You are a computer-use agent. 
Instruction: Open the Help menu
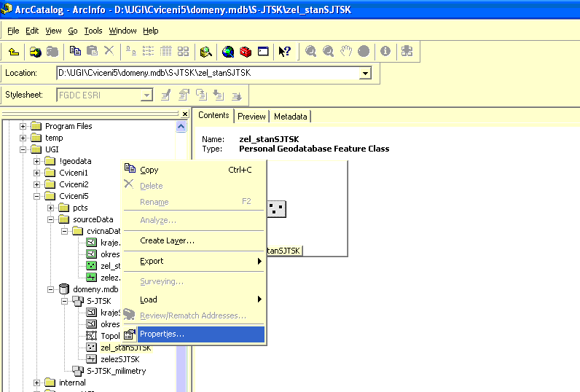tap(151, 31)
